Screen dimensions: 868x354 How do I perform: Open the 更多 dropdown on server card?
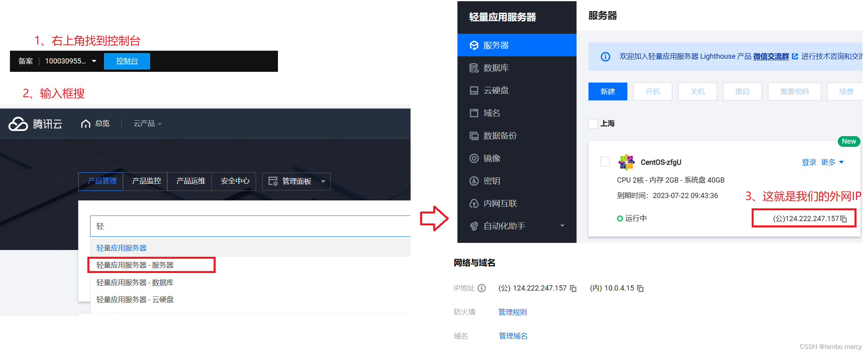point(832,162)
